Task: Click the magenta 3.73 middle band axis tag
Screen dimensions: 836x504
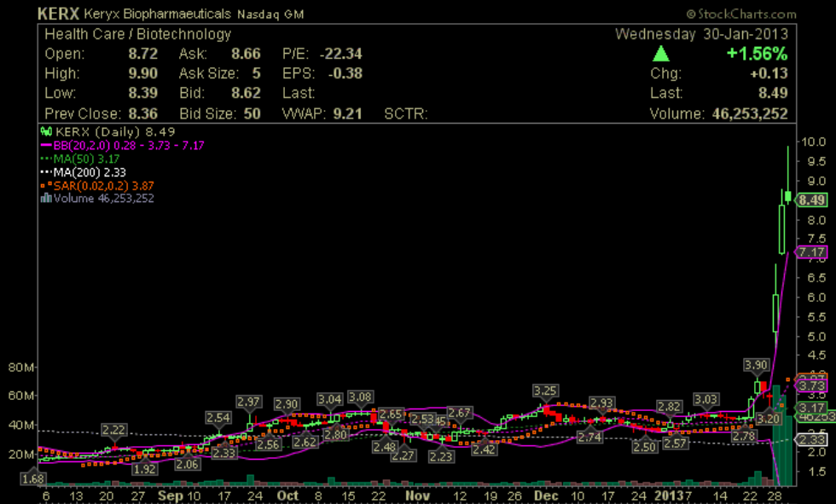Action: (x=811, y=385)
